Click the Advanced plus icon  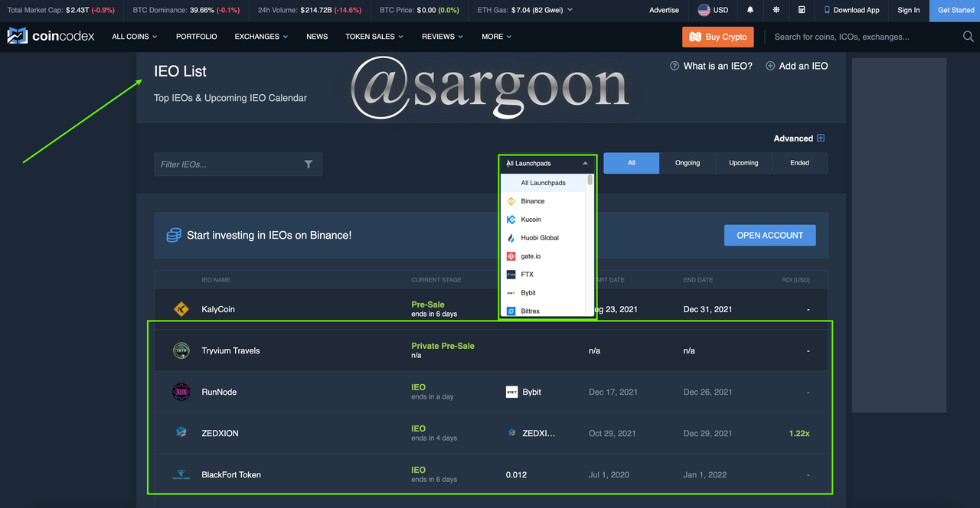tap(821, 138)
